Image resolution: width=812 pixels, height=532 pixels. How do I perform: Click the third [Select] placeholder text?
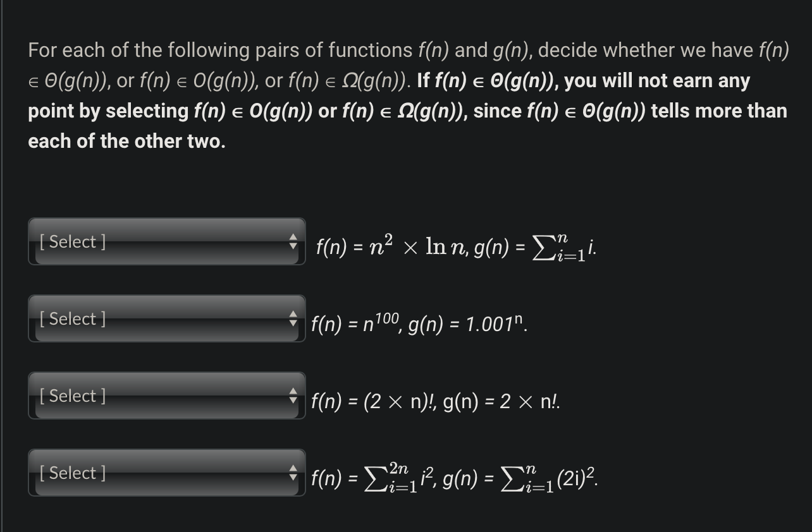pos(71,396)
